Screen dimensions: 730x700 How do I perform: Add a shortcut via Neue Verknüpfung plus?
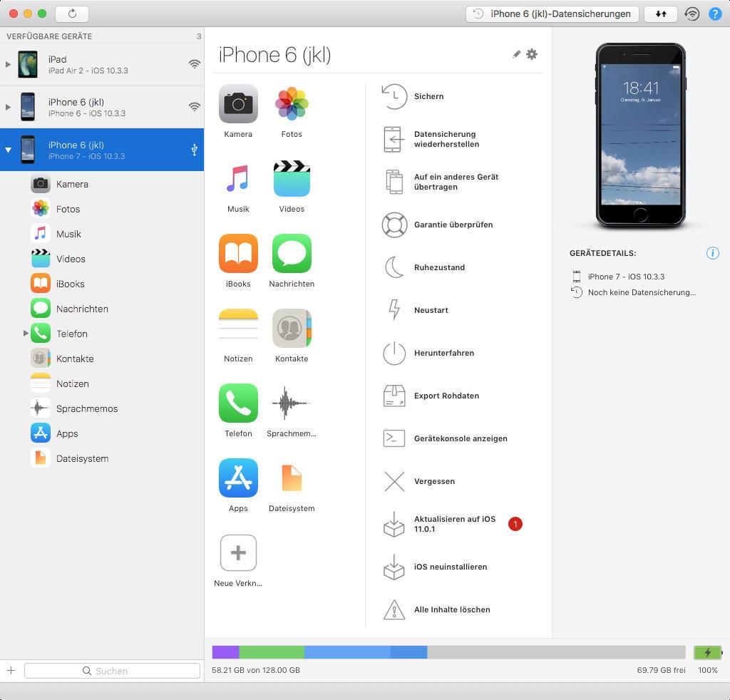click(238, 553)
